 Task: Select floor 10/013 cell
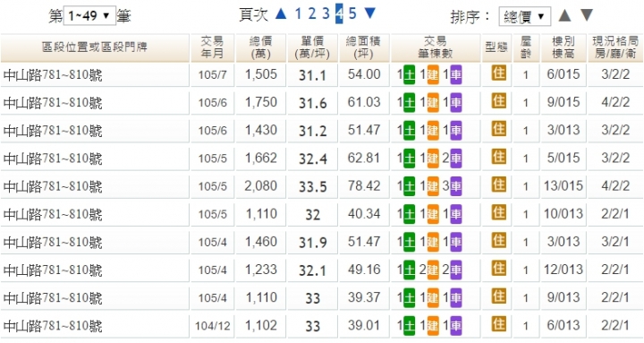click(563, 214)
